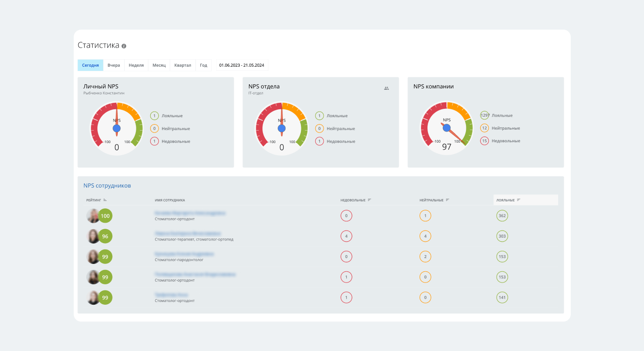Click sort icon next to Недовольные column
Viewport: 644px width, 351px height.
coord(370,200)
